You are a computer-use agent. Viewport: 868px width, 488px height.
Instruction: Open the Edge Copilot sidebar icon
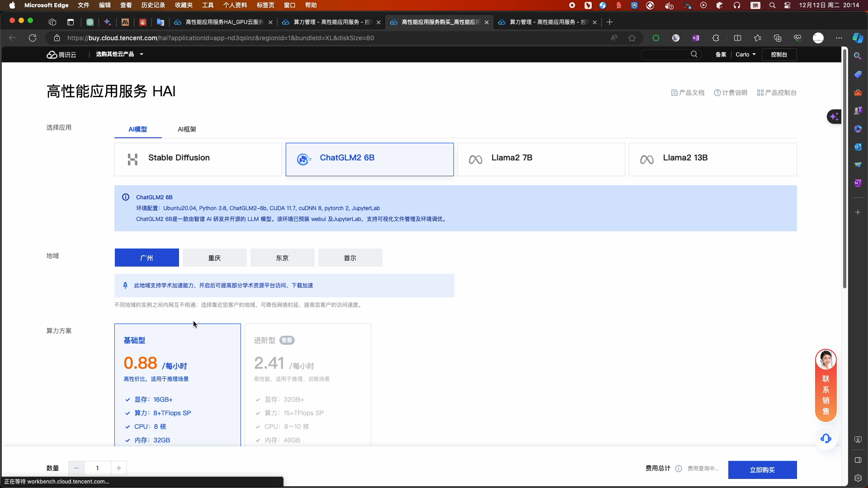[858, 38]
